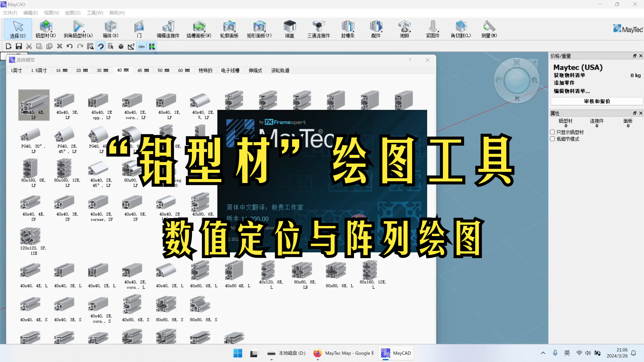Select the 铝型材 profile tool
The height and width of the screenshot is (362, 644).
tap(46, 29)
